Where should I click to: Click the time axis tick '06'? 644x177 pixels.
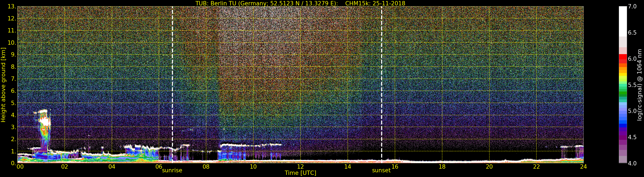pyautogui.click(x=159, y=166)
